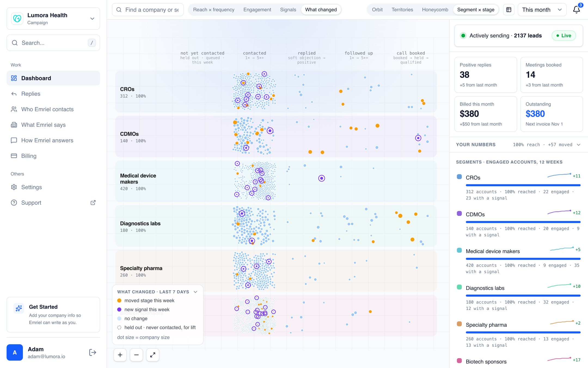
Task: Click the zoom in plus button
Action: 120,355
